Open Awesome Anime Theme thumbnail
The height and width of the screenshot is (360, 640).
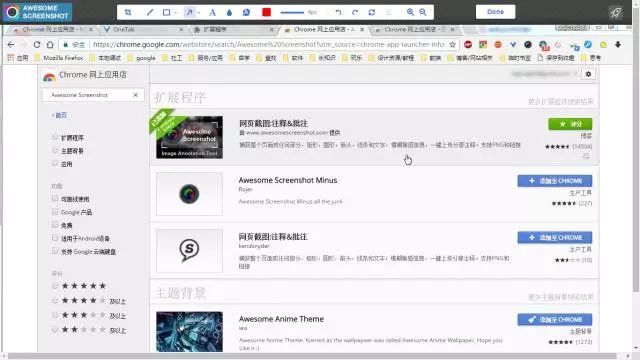pos(189,331)
